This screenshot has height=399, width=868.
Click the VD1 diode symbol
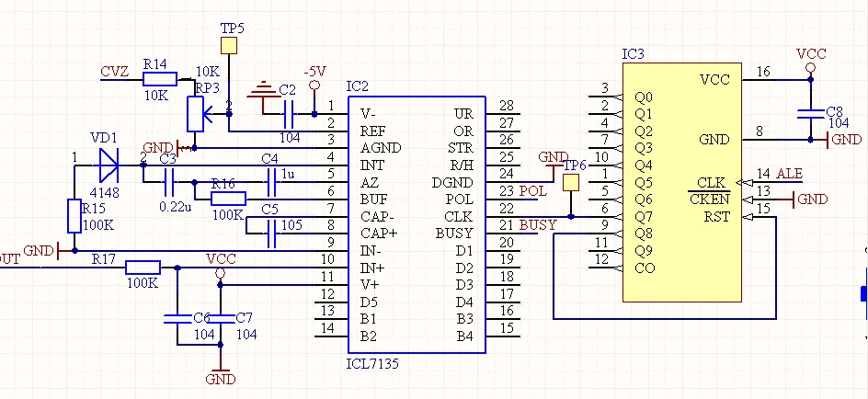tap(108, 165)
